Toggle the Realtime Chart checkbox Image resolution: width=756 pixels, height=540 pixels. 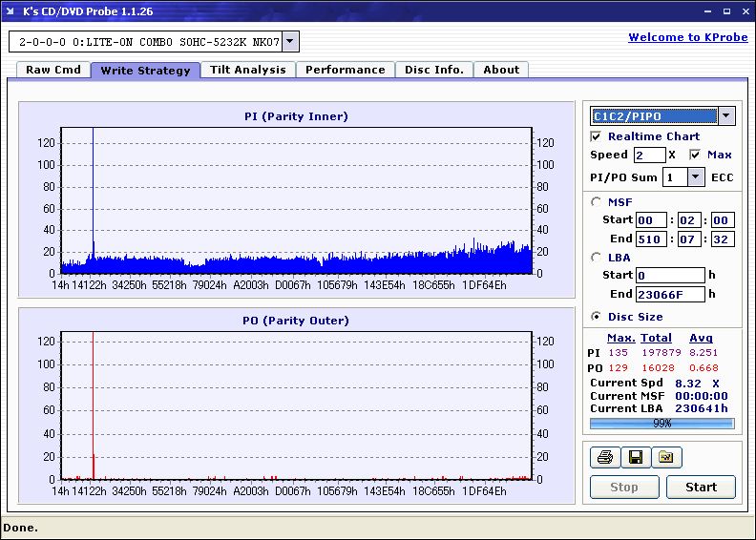[x=597, y=137]
